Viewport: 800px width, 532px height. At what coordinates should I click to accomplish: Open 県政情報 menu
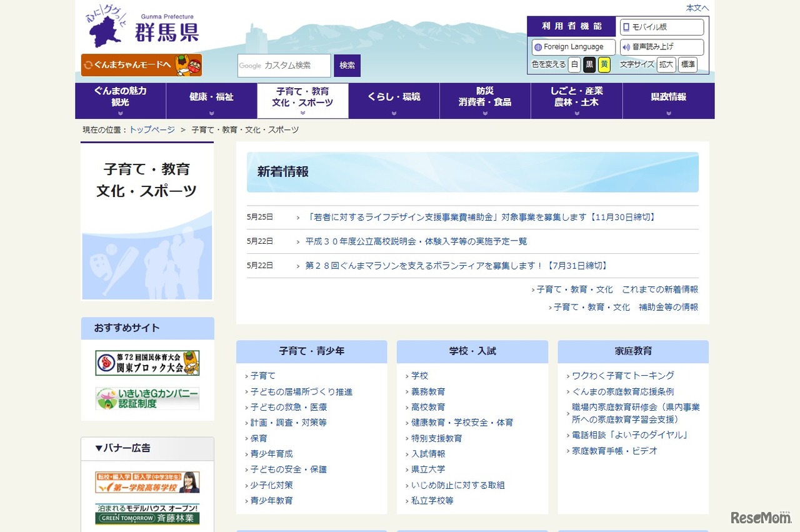pyautogui.click(x=669, y=101)
